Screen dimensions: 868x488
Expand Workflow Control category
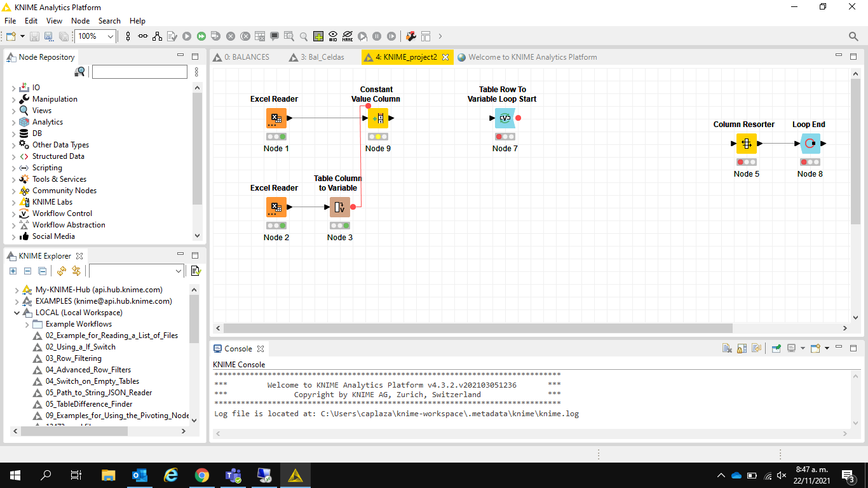pos(14,213)
